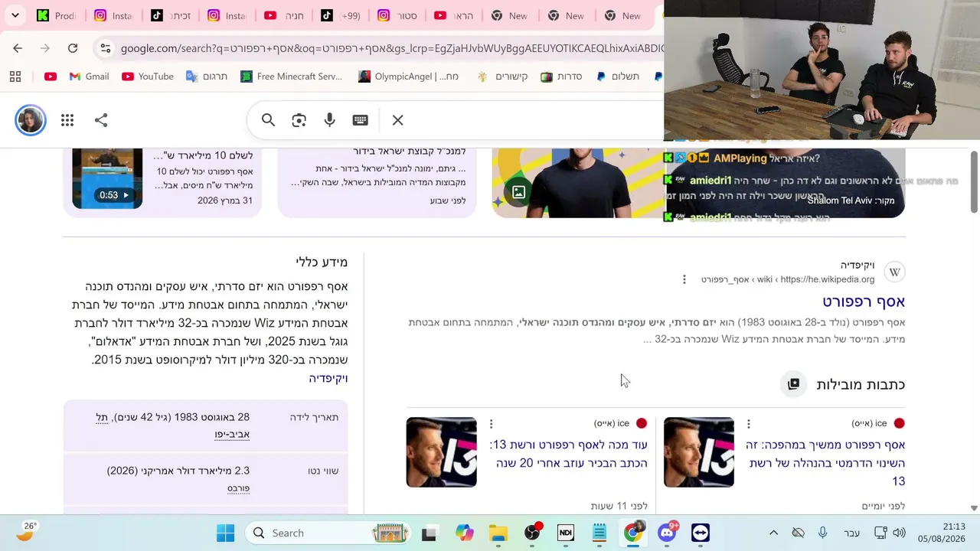Open Notepad from the taskbar
This screenshot has width=980, height=551.
coord(599,533)
